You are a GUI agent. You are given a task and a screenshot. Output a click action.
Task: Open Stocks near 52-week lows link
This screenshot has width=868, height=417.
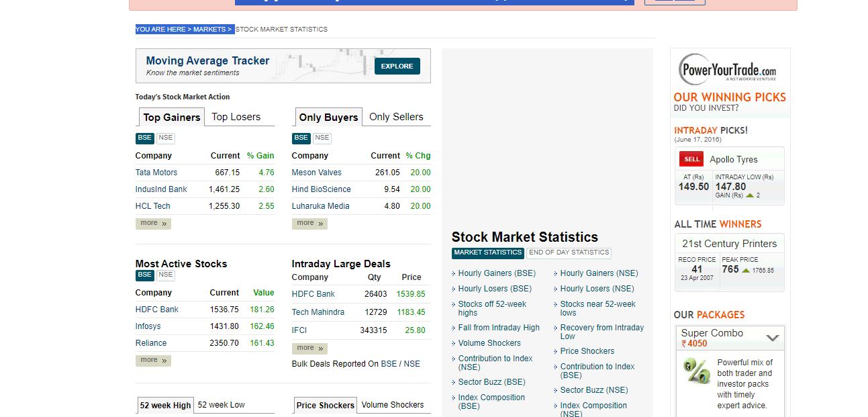pyautogui.click(x=598, y=308)
